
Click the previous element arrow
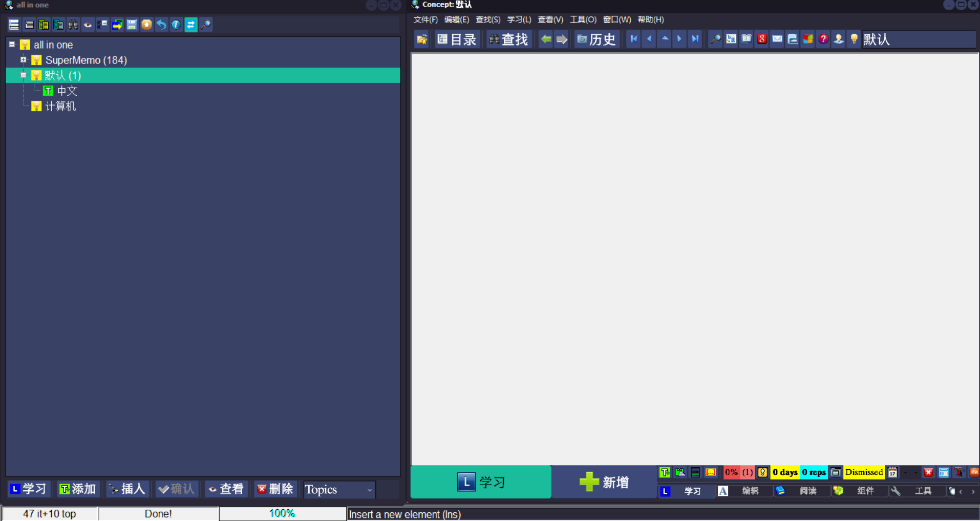[x=649, y=39]
